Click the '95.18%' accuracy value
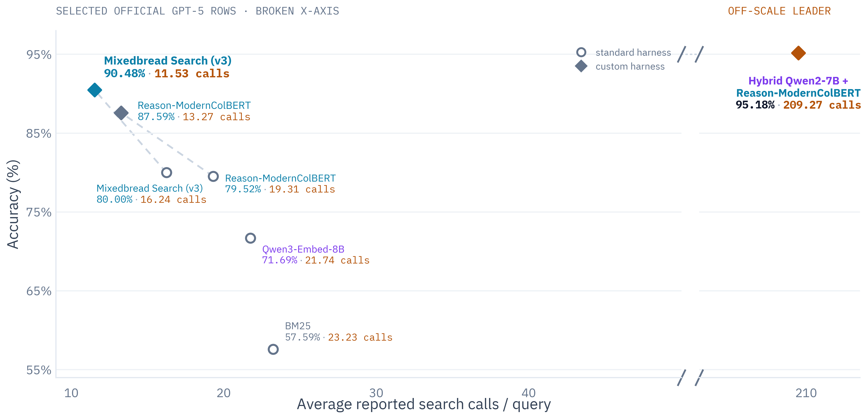 (755, 105)
